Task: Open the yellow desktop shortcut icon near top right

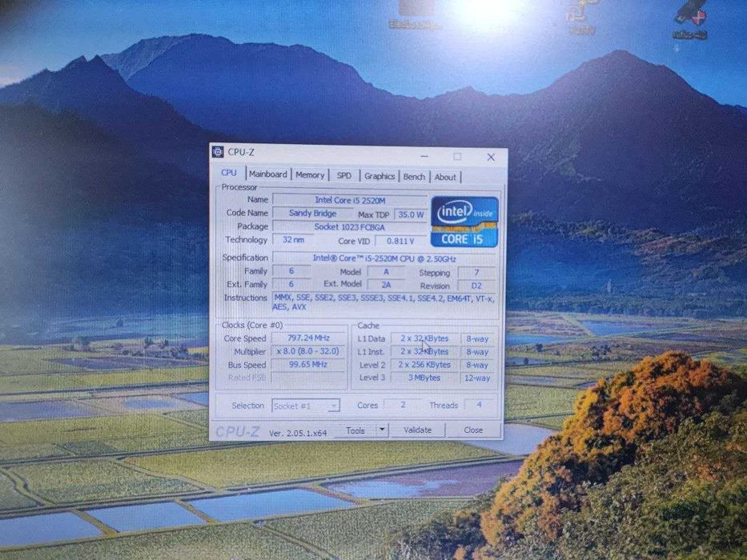Action: [x=581, y=18]
